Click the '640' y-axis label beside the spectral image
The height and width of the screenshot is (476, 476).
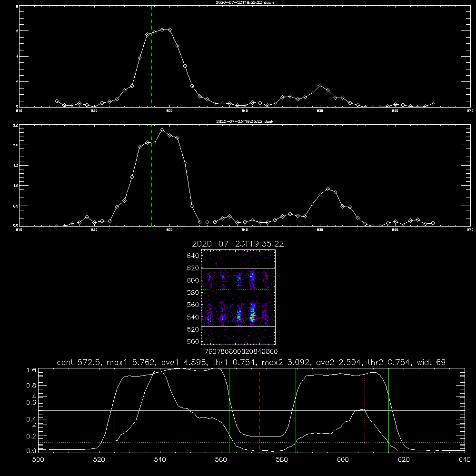(193, 256)
